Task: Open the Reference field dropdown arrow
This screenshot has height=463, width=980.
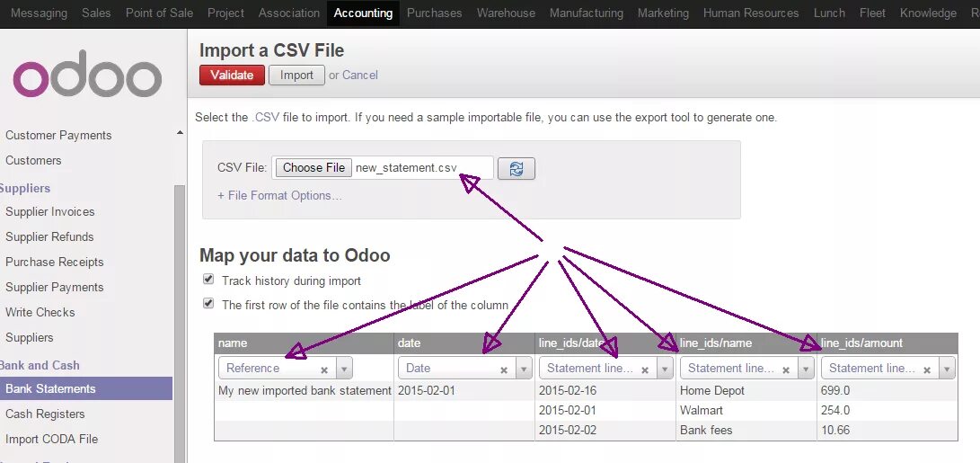Action: (344, 369)
